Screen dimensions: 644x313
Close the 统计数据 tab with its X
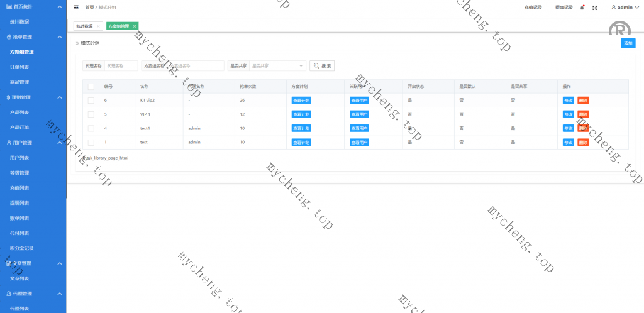[x=98, y=26]
